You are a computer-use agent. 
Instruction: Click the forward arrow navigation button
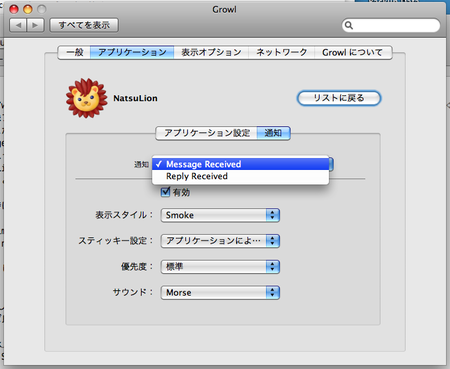point(36,25)
